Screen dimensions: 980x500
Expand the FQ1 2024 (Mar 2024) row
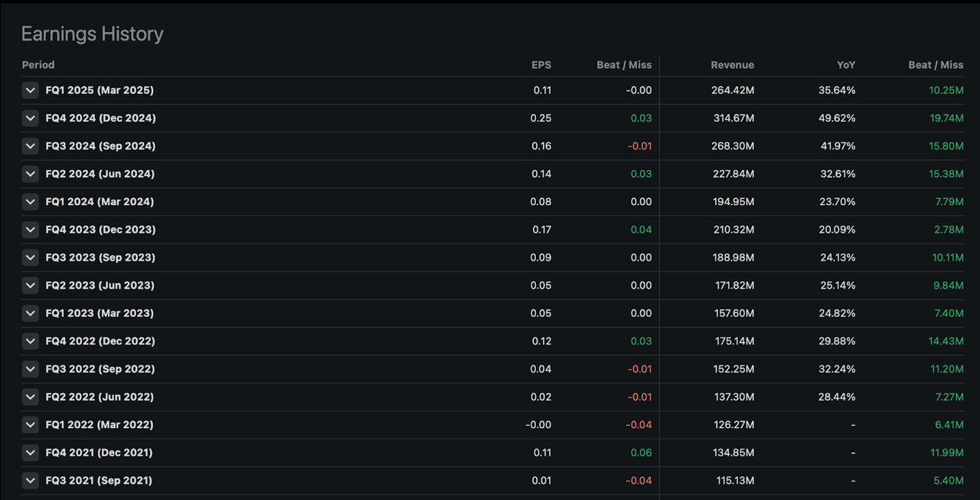[x=31, y=202]
